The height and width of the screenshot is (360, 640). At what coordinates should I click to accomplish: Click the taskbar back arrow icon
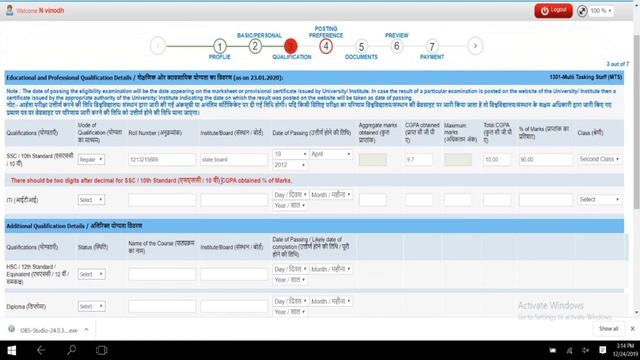(41, 350)
